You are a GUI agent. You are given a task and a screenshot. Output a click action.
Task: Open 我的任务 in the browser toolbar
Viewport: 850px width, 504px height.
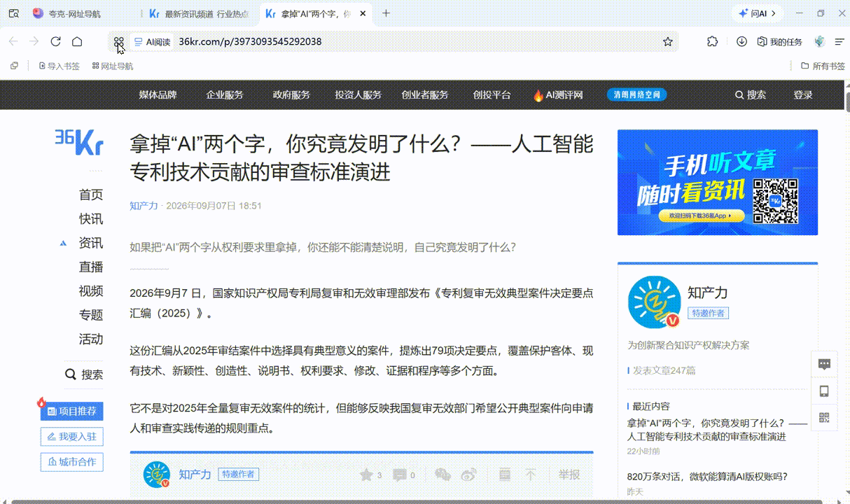780,42
